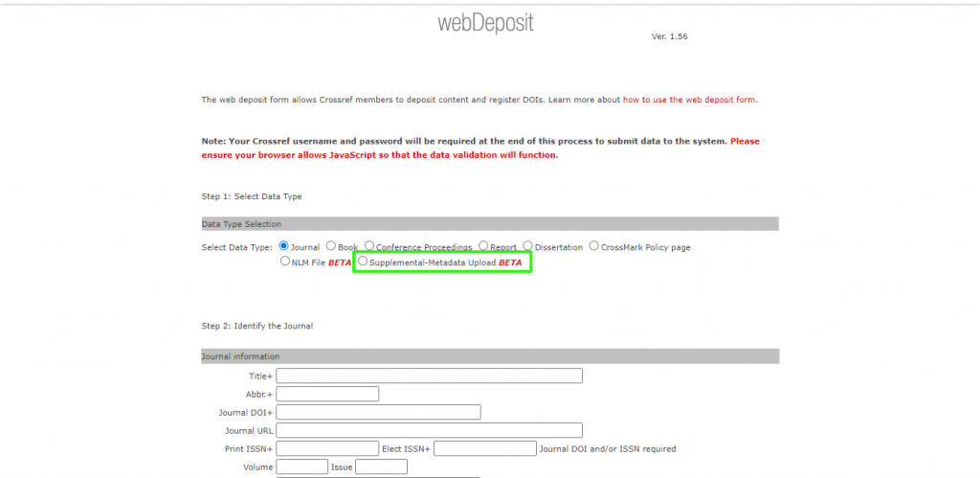Select the Book data type option
Image resolution: width=980 pixels, height=478 pixels.
click(x=331, y=246)
